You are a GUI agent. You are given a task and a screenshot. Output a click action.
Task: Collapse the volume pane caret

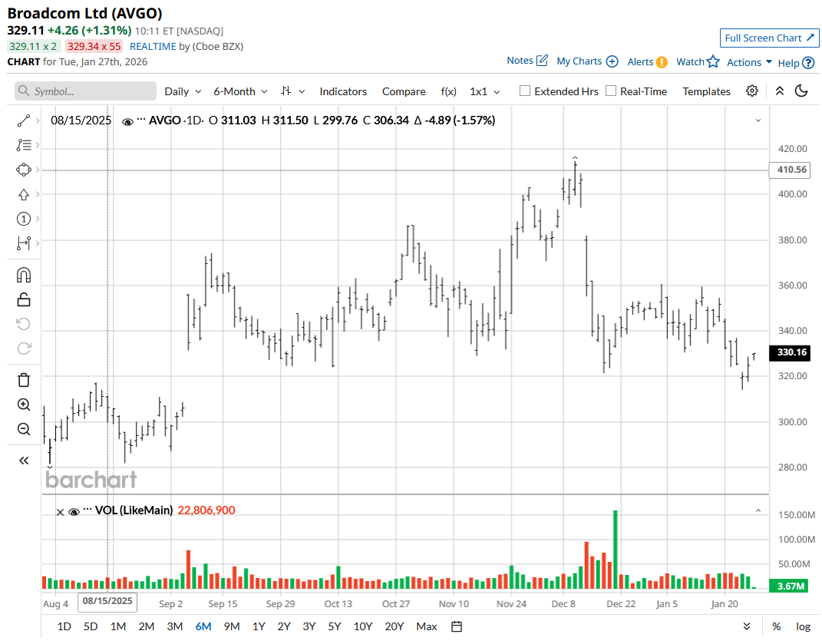click(758, 510)
